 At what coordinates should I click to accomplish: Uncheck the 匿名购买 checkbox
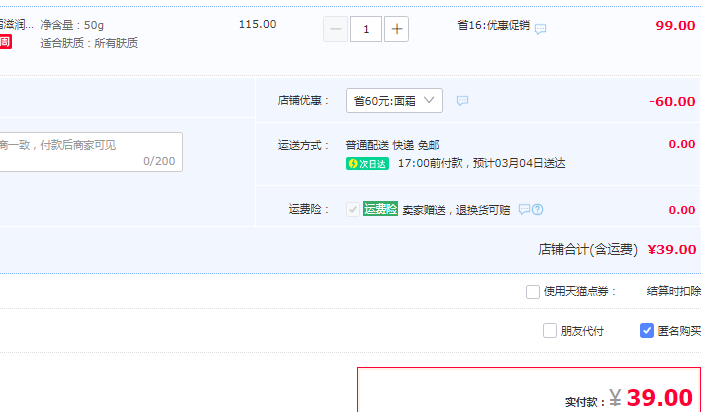pyautogui.click(x=647, y=331)
